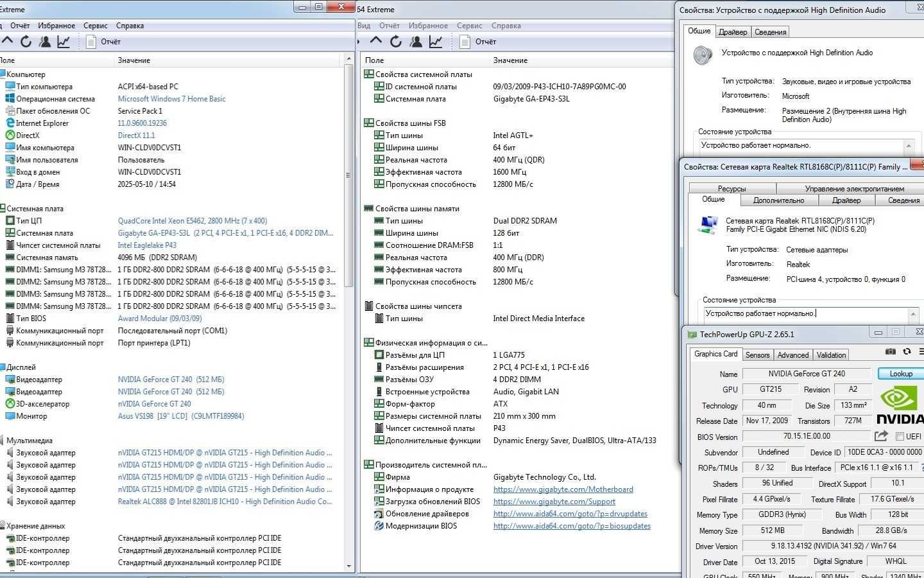The width and height of the screenshot is (924, 578).
Task: Click the line chart icon in the motherboard AIDA64 toolbar
Action: click(436, 42)
